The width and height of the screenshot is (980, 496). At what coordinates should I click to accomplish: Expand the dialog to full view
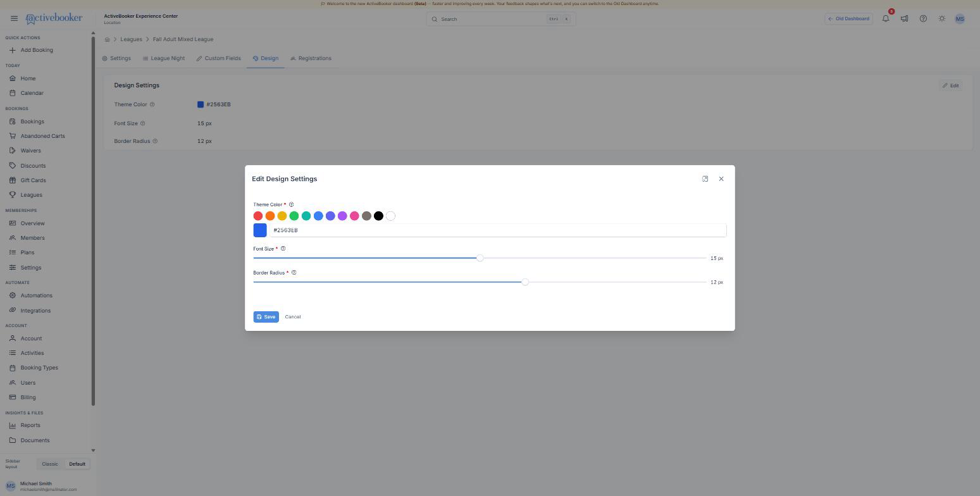[x=705, y=179]
